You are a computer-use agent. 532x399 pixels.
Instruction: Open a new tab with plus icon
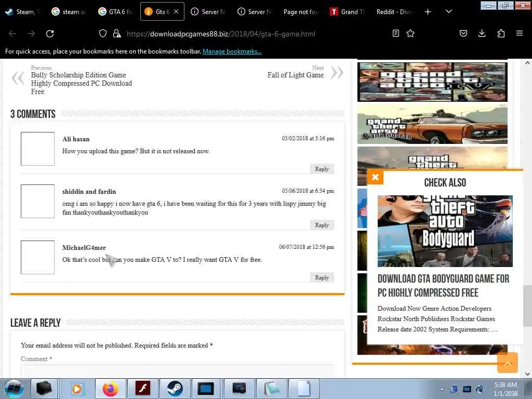click(428, 11)
